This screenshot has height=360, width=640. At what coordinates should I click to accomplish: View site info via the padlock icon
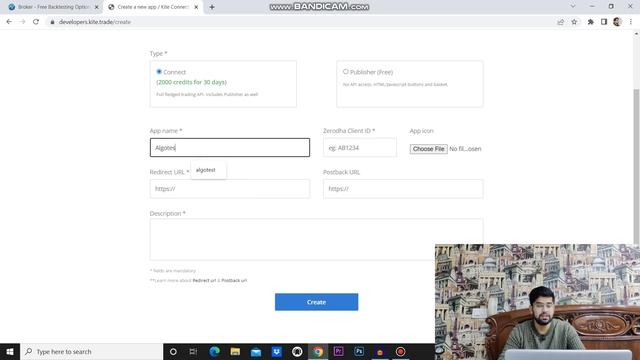52,22
